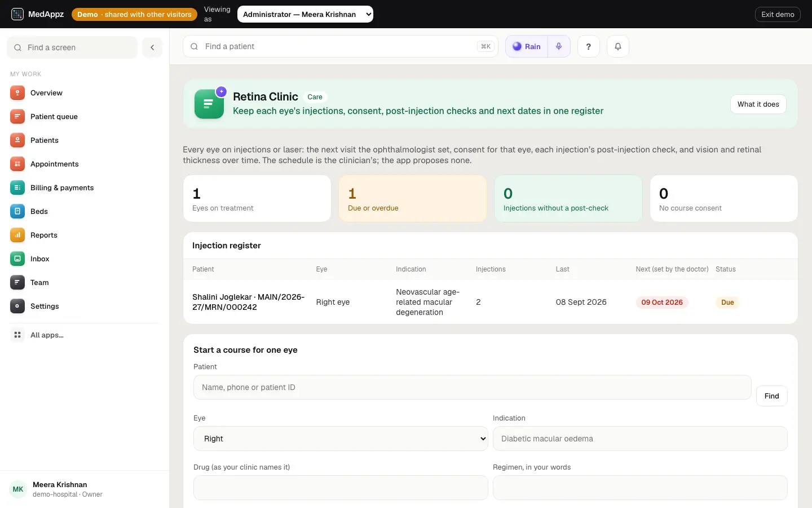Click the What it does button
This screenshot has width=812, height=508.
point(758,104)
